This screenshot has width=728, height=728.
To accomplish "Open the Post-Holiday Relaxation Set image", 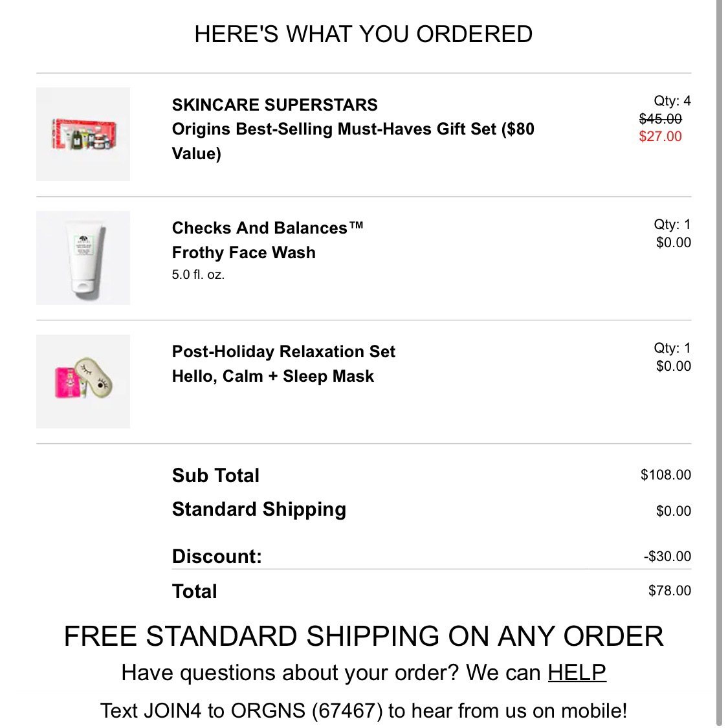I will click(x=83, y=381).
